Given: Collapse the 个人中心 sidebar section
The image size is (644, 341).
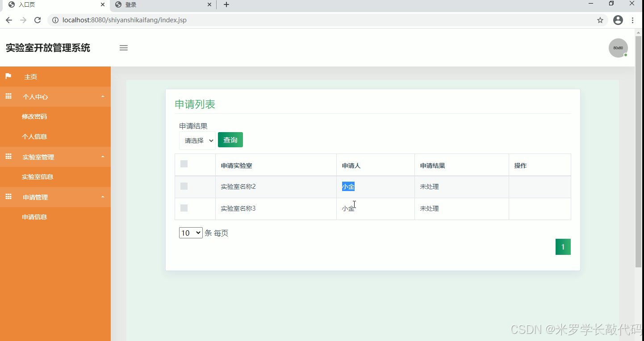Looking at the screenshot, I should [x=102, y=96].
